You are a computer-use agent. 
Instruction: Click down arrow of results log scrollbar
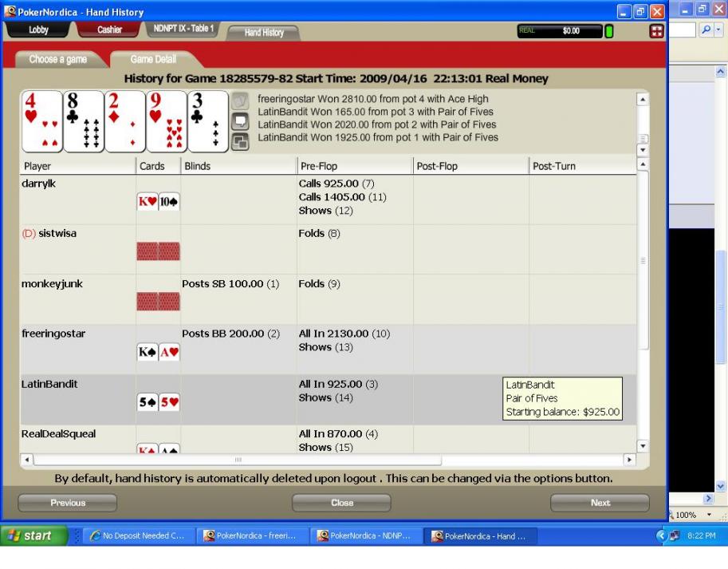[643, 149]
